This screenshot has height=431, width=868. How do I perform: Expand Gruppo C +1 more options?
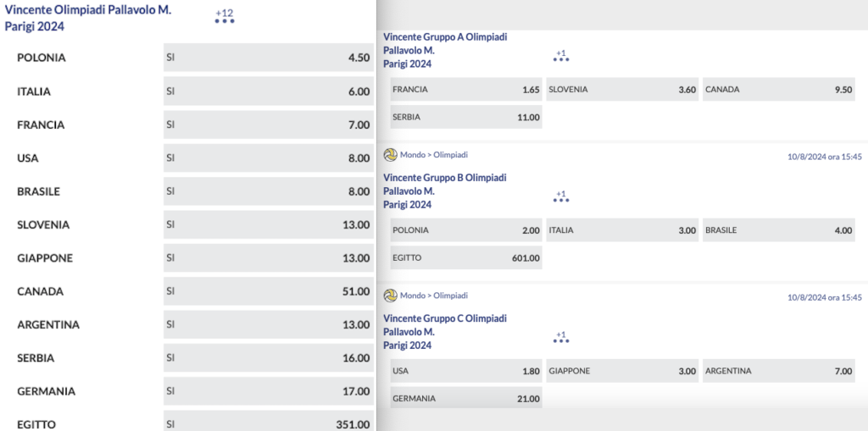[561, 337]
